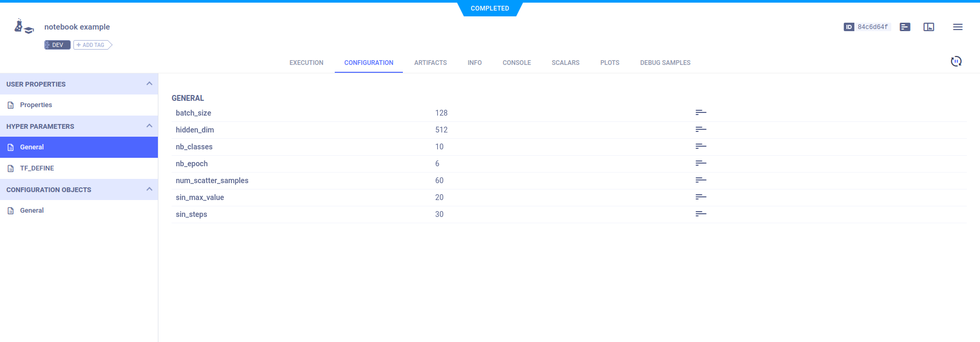Viewport: 980px width, 342px height.
Task: Go to the Debug Samples tab
Action: pyautogui.click(x=665, y=63)
